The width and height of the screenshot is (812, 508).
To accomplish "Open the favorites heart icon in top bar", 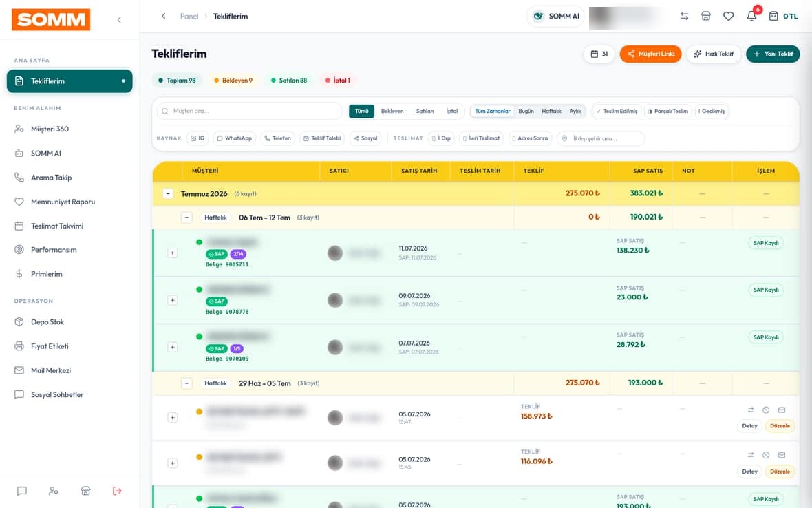I will coord(728,16).
